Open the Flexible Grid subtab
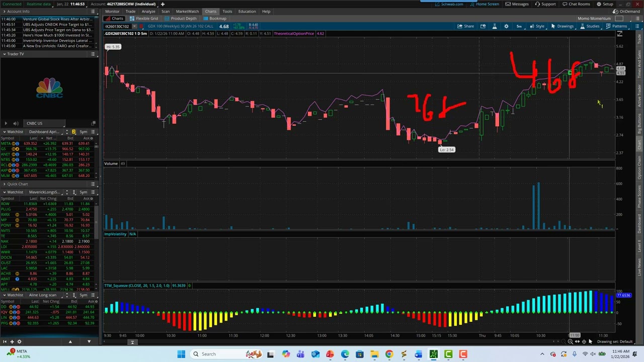Screen dimensions: 644x362 [144, 19]
